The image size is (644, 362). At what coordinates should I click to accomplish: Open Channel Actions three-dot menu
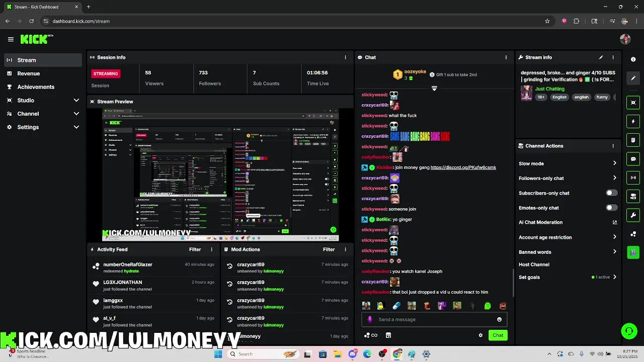(613, 146)
